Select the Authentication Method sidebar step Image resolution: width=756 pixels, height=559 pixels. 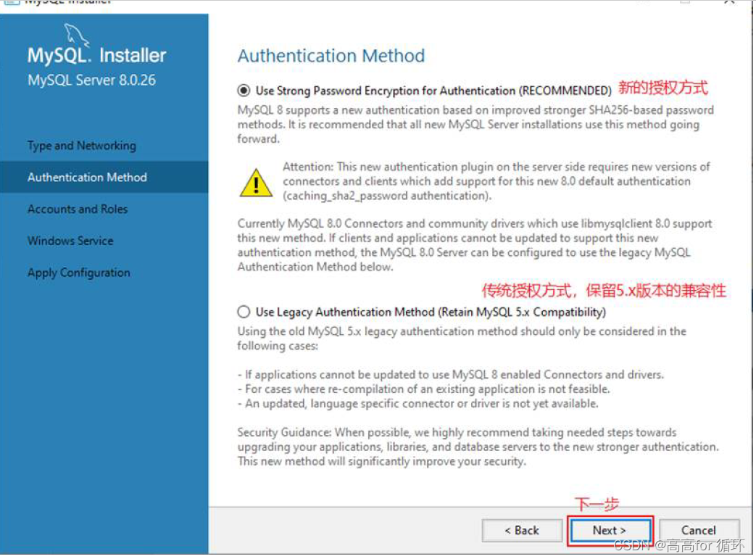click(87, 178)
